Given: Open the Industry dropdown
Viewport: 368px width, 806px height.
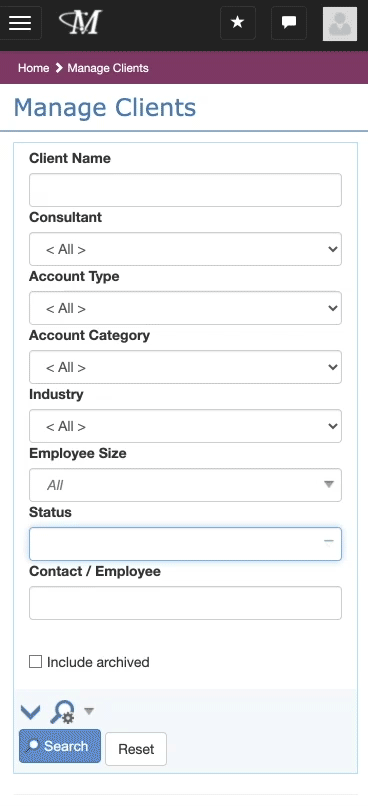Looking at the screenshot, I should click(x=186, y=426).
